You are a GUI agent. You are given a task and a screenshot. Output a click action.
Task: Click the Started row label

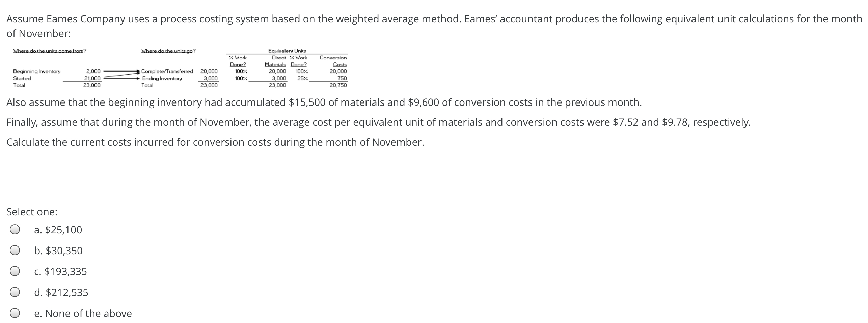click(21, 78)
